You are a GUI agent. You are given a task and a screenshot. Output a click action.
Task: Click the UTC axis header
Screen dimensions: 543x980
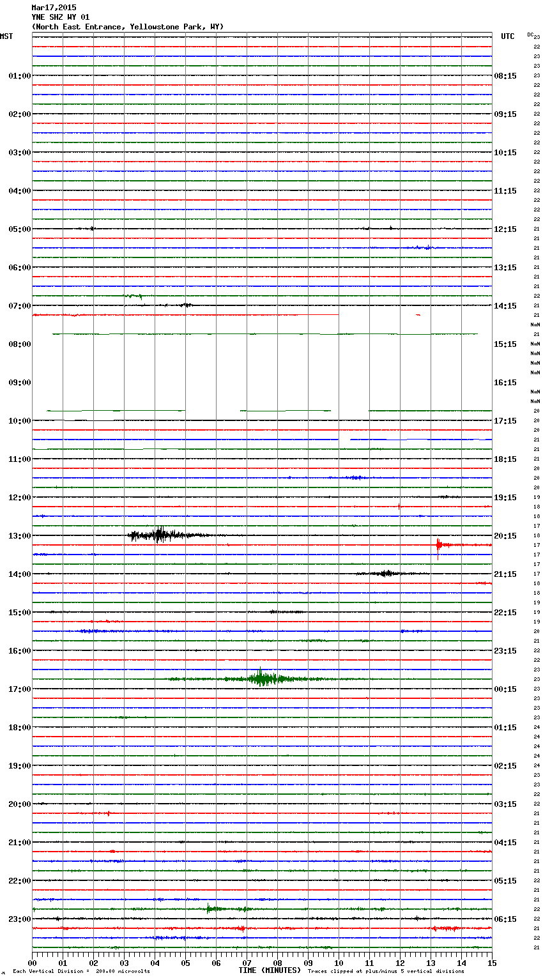point(508,36)
